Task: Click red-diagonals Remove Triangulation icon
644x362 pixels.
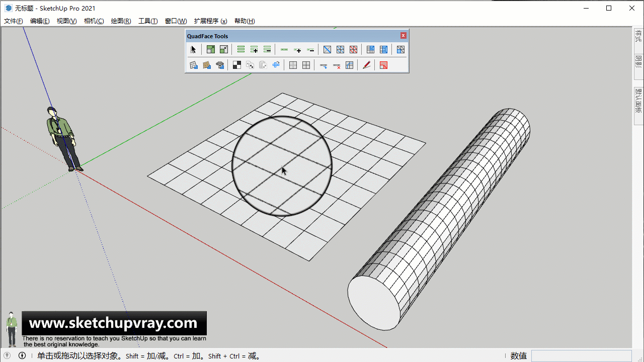Action: click(x=353, y=49)
